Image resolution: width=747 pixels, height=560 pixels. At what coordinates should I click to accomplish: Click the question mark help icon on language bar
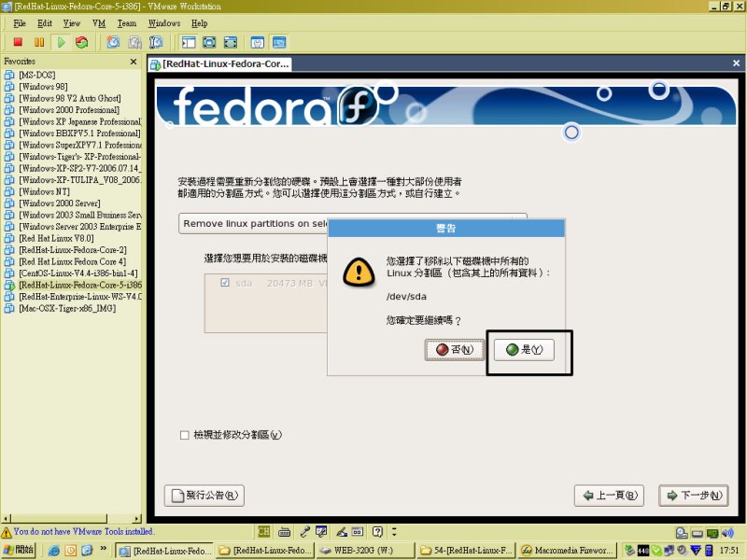click(377, 531)
